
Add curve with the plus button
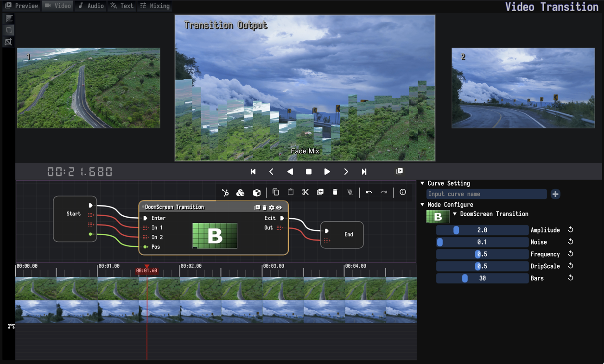[555, 194]
